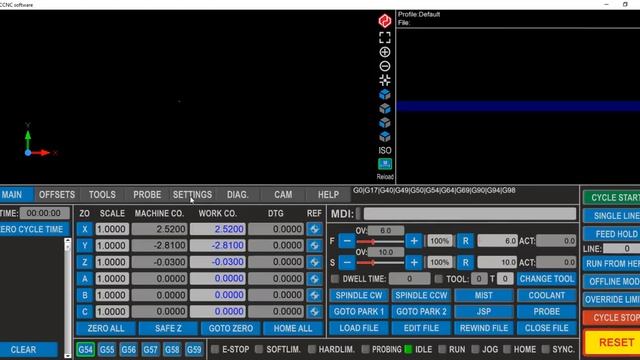The width and height of the screenshot is (640, 360).
Task: Increase feed override with plus button
Action: click(x=414, y=241)
